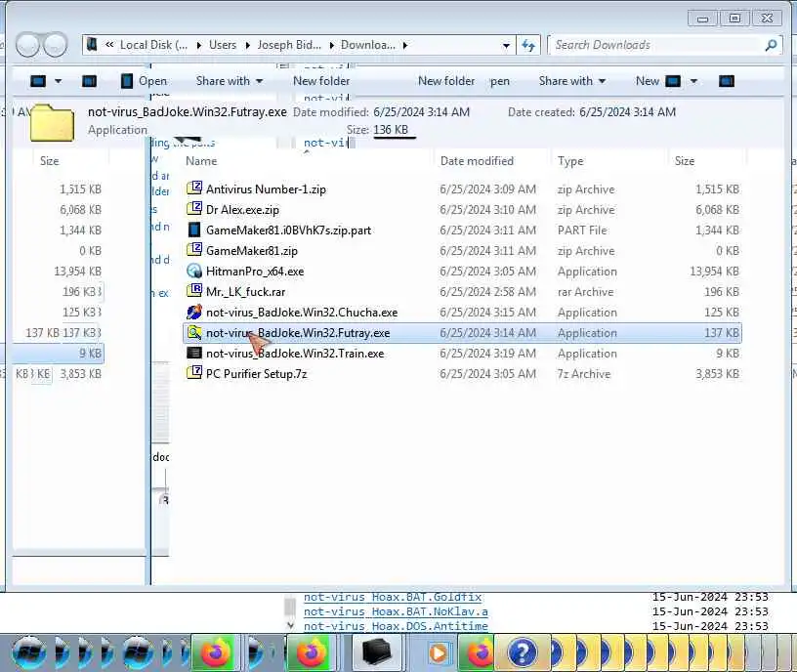Image resolution: width=797 pixels, height=672 pixels.
Task: Open the black box taskbar icon
Action: coord(377,652)
